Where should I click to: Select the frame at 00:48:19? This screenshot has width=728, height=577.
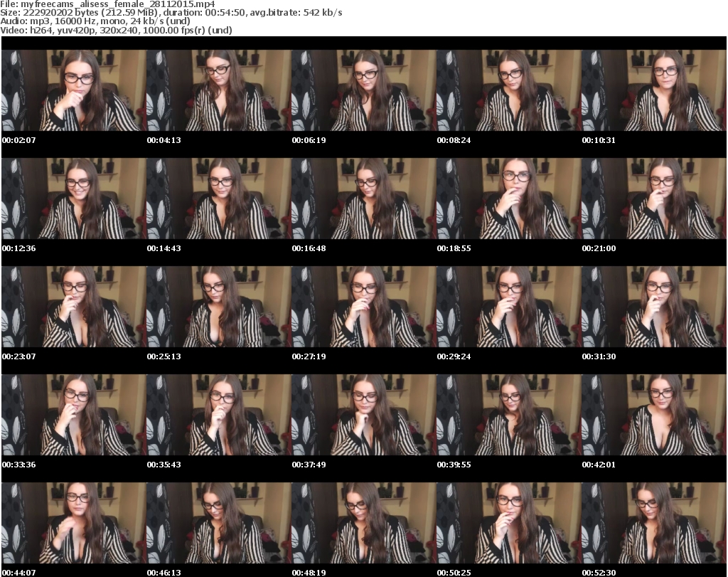(363, 523)
